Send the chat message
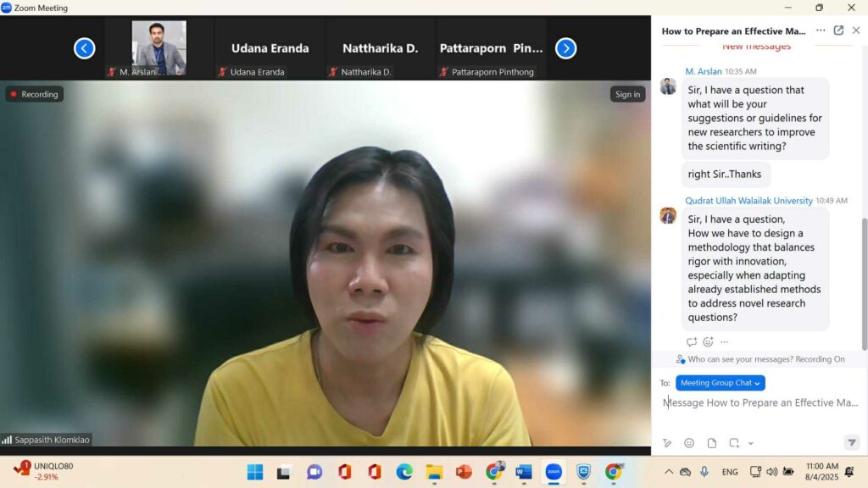The height and width of the screenshot is (488, 868). pos(851,443)
